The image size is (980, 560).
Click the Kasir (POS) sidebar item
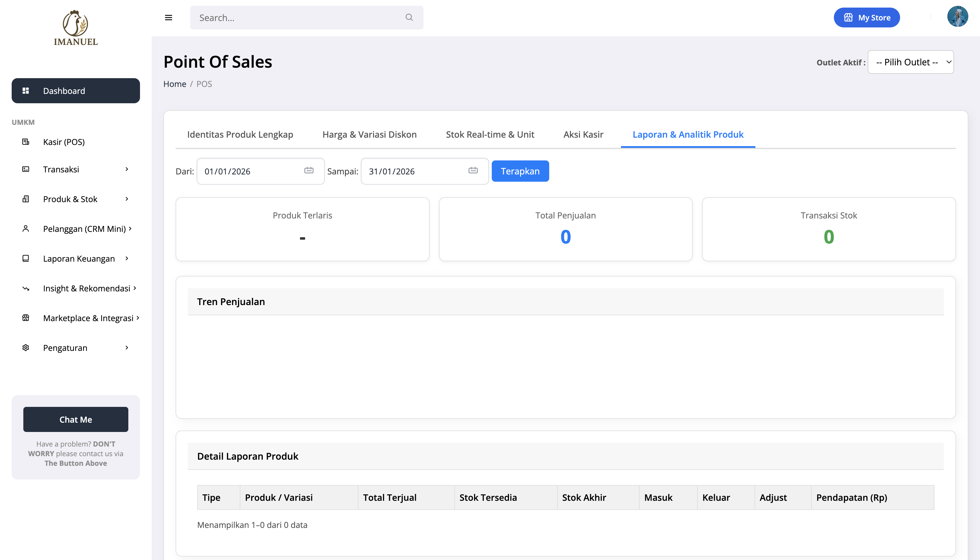click(x=64, y=142)
